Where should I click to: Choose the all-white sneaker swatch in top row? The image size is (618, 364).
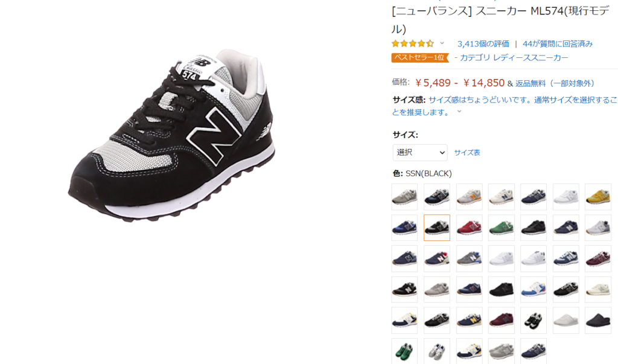click(x=565, y=197)
